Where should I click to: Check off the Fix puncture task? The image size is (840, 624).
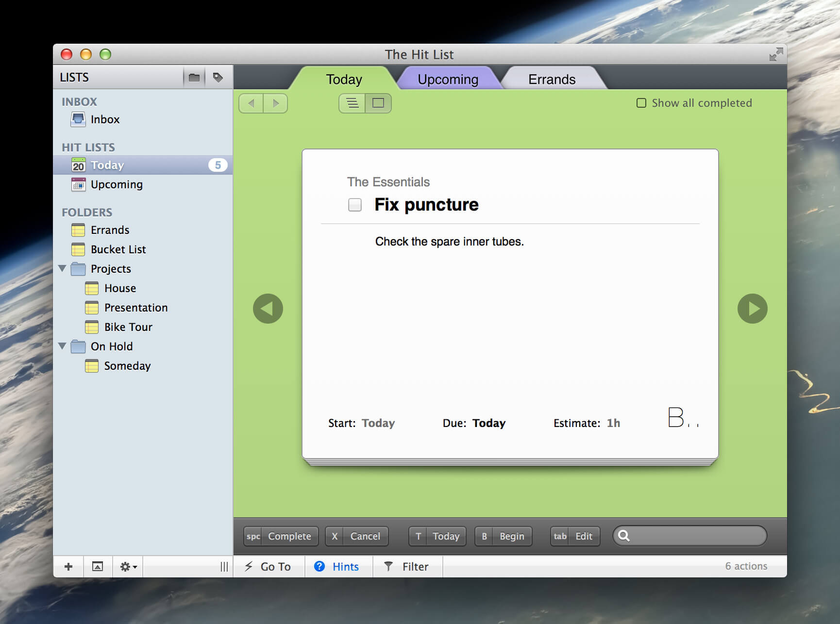[355, 205]
